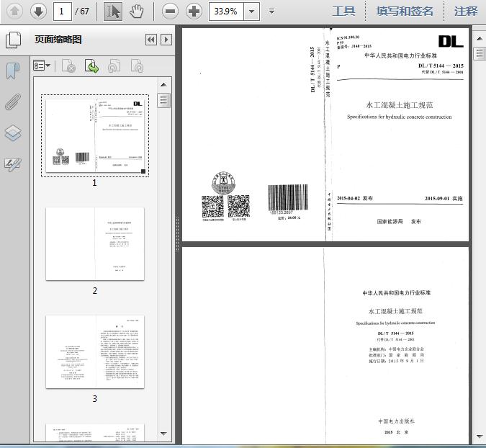Open the signatures panel in sidebar

tap(13, 165)
